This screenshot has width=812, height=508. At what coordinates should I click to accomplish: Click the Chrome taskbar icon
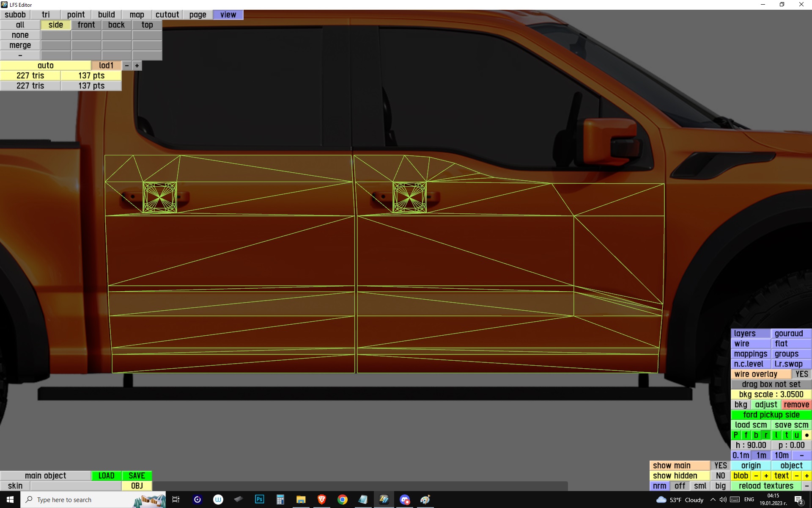point(343,500)
